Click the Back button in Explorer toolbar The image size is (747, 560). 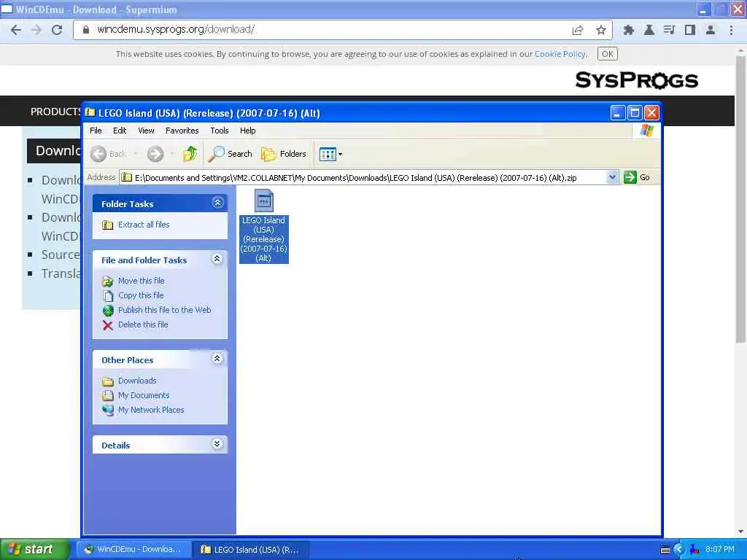pos(109,154)
